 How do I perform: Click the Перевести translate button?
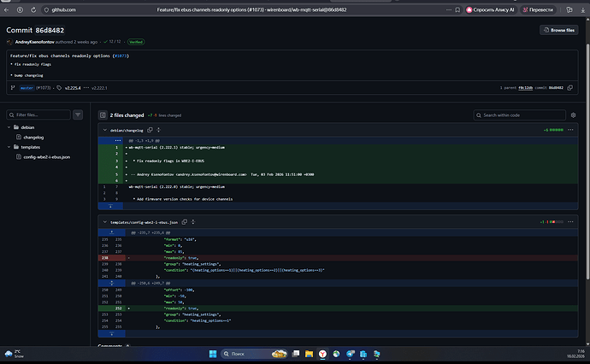click(538, 9)
